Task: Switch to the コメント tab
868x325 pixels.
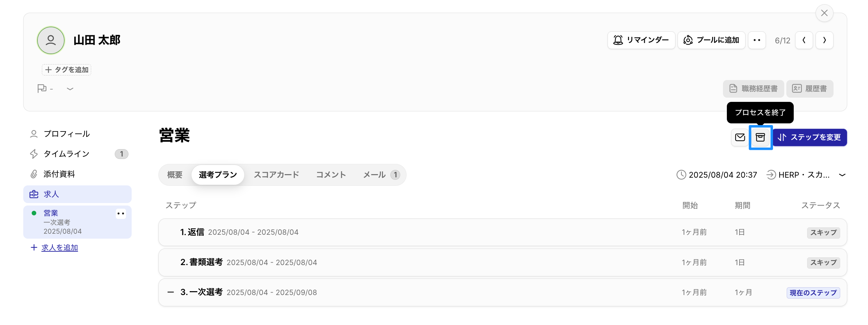Action: click(x=331, y=174)
